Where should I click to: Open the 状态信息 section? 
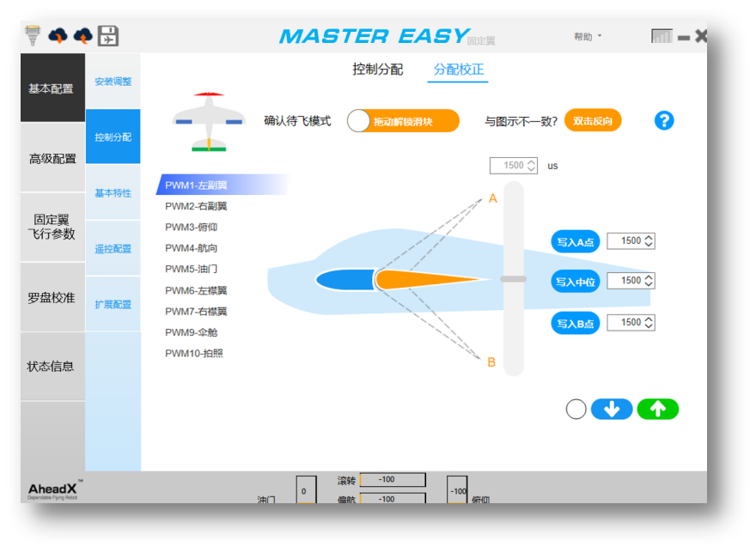pos(52,367)
